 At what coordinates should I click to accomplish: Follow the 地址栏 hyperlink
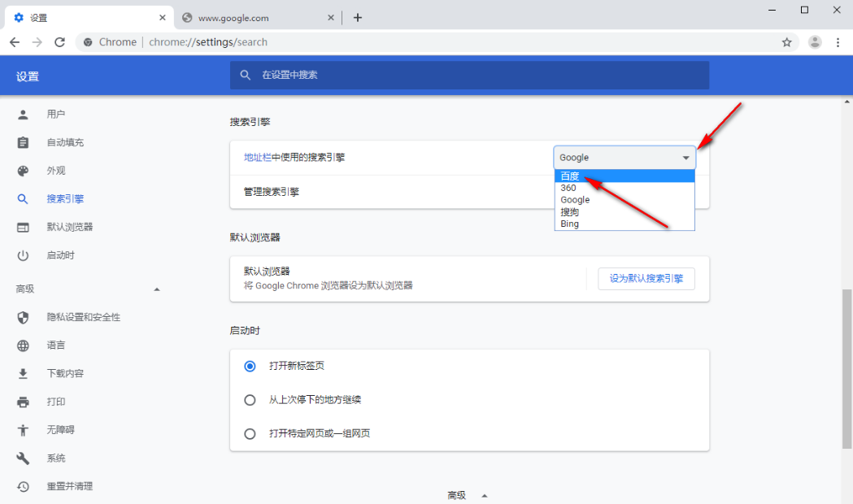257,158
